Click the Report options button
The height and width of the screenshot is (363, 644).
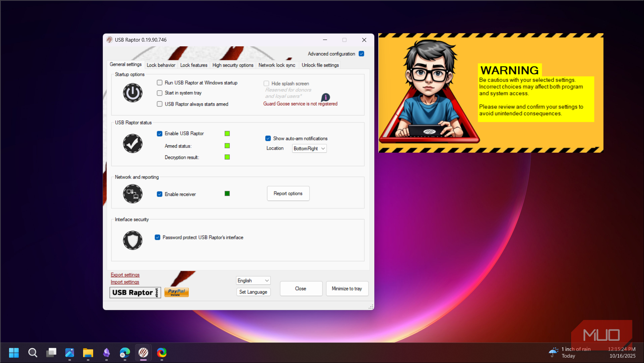pyautogui.click(x=288, y=194)
